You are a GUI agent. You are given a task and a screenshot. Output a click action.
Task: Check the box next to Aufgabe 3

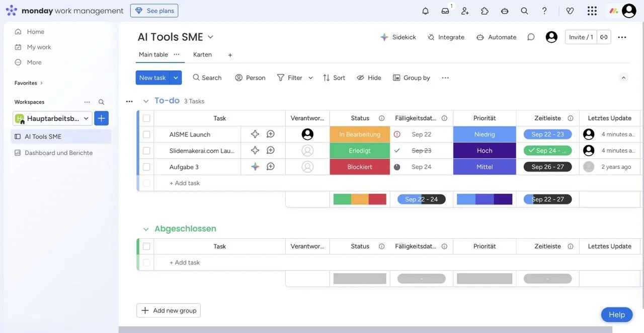pyautogui.click(x=146, y=166)
